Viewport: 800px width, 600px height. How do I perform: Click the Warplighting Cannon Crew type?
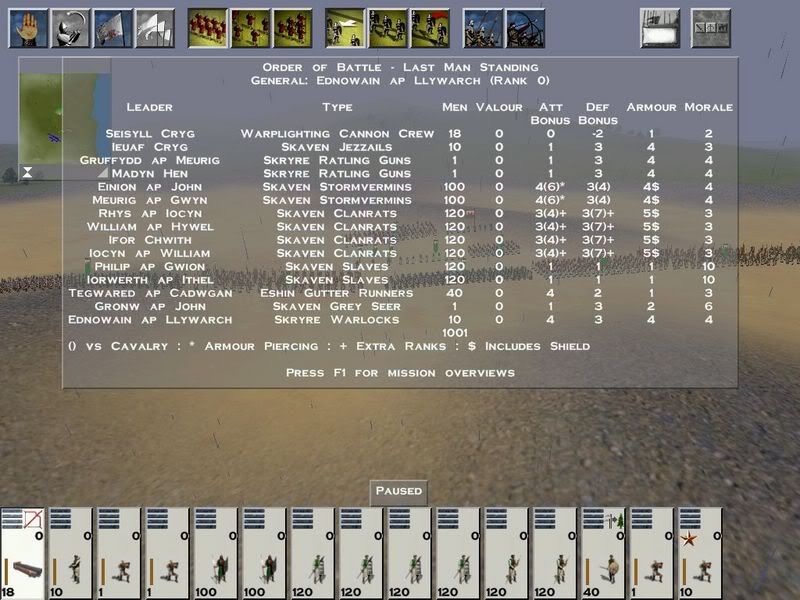(337, 134)
